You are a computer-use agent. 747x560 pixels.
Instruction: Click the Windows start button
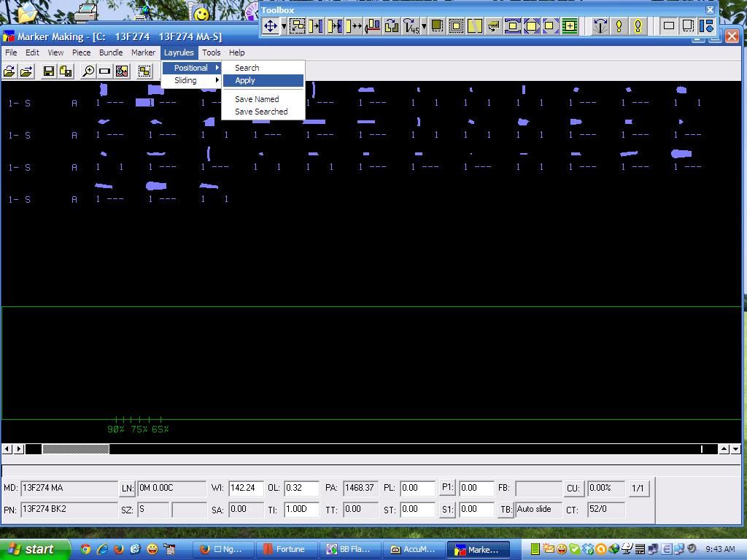34,549
